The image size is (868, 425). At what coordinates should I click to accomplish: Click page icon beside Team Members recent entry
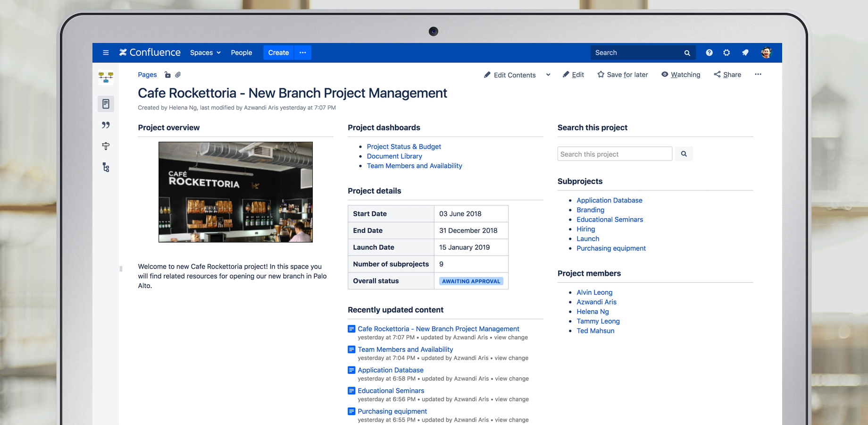[x=351, y=349]
